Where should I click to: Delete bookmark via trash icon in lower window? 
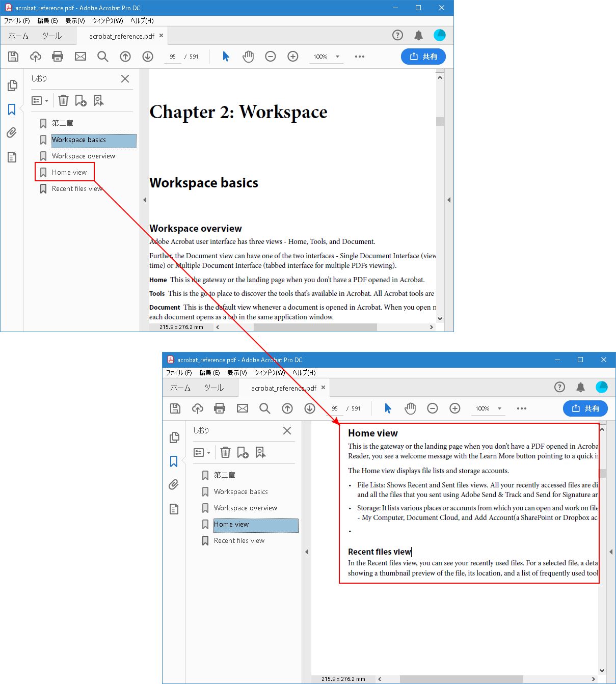(225, 452)
